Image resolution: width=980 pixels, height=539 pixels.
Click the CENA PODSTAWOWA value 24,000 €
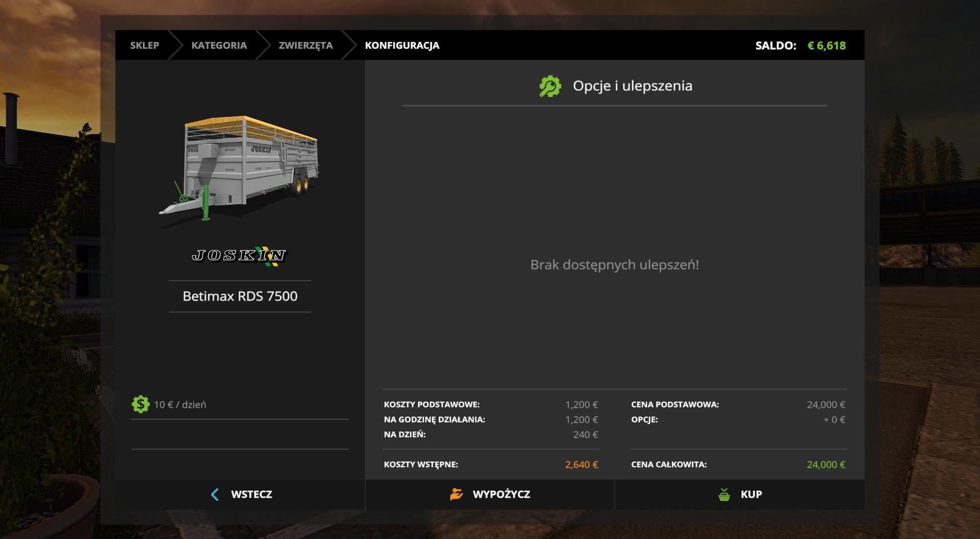pyautogui.click(x=826, y=405)
